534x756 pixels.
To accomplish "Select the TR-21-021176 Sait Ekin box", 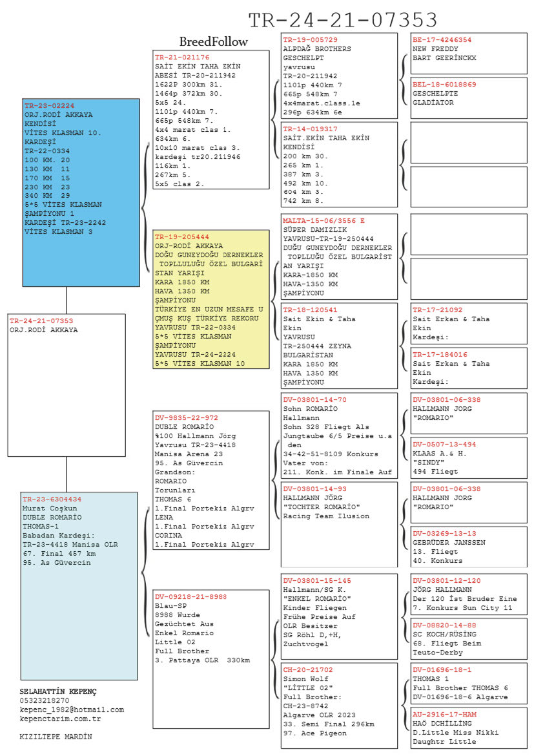I will pyautogui.click(x=211, y=120).
